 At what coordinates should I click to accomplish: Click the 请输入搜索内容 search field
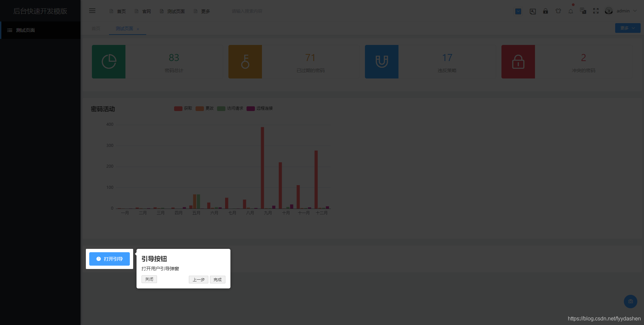(x=247, y=11)
